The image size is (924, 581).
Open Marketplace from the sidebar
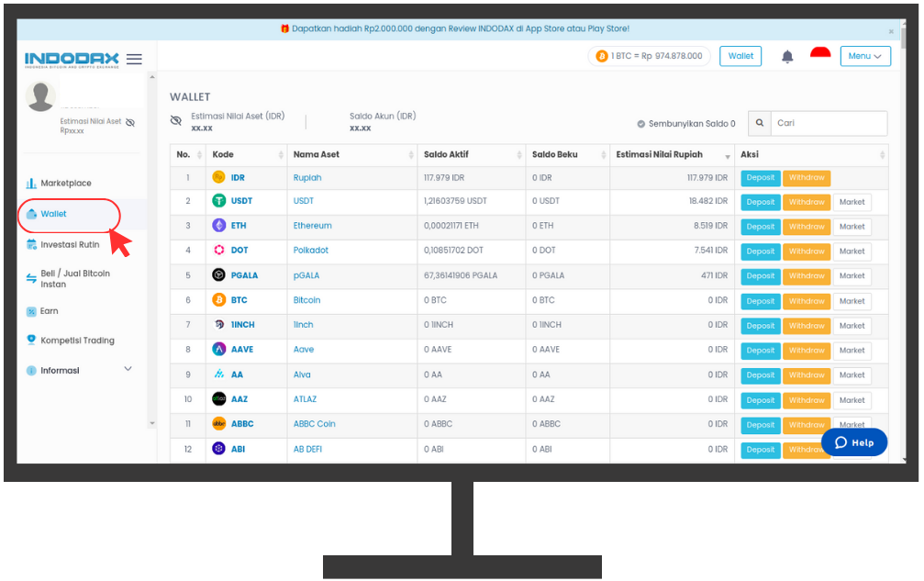(x=65, y=184)
